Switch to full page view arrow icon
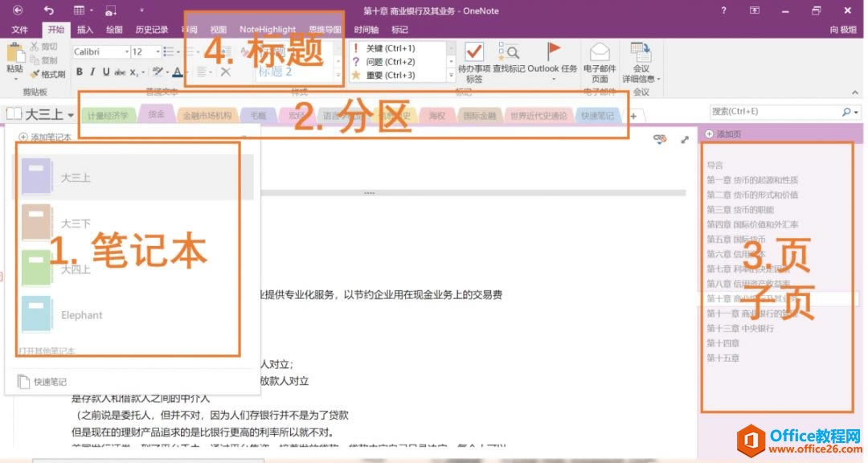This screenshot has width=868, height=463. click(x=685, y=140)
